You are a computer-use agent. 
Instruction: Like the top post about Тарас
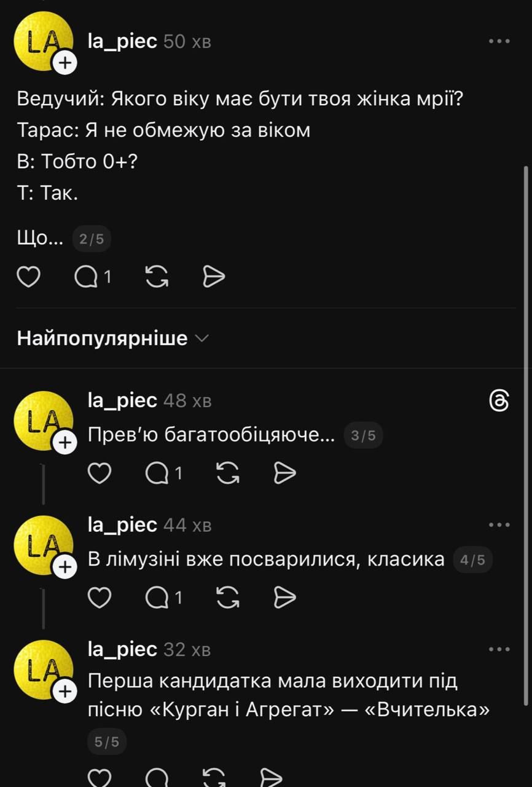click(28, 278)
